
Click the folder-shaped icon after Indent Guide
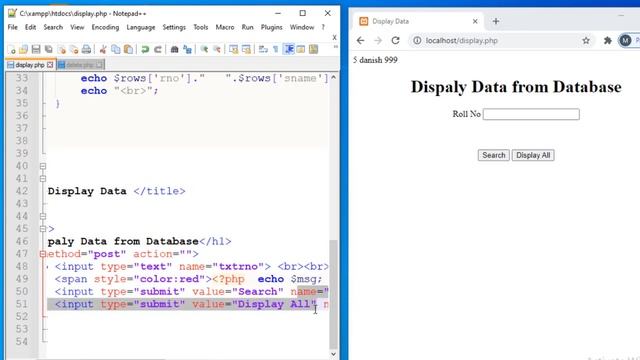click(301, 49)
